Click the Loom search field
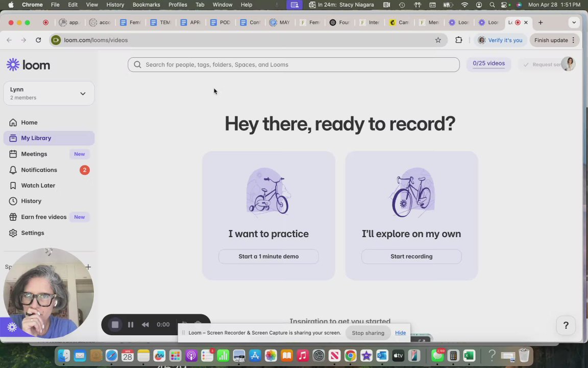588x368 pixels. coord(293,64)
